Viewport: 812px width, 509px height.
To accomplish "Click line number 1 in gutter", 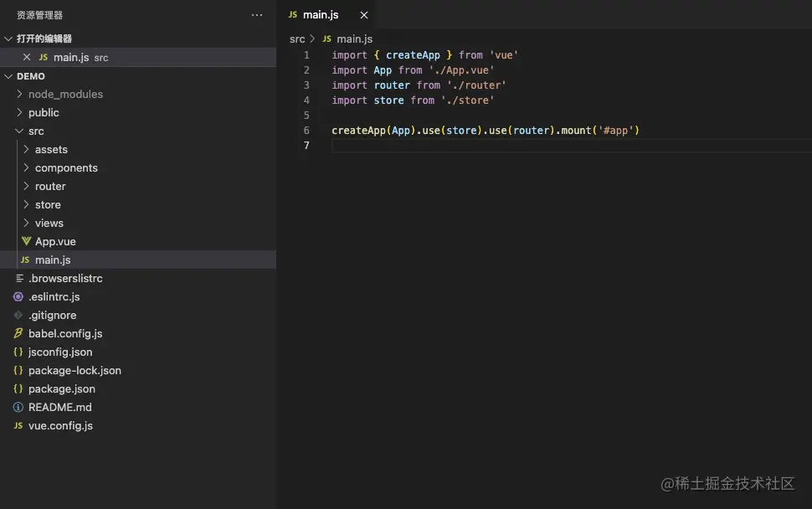I will click(x=306, y=55).
